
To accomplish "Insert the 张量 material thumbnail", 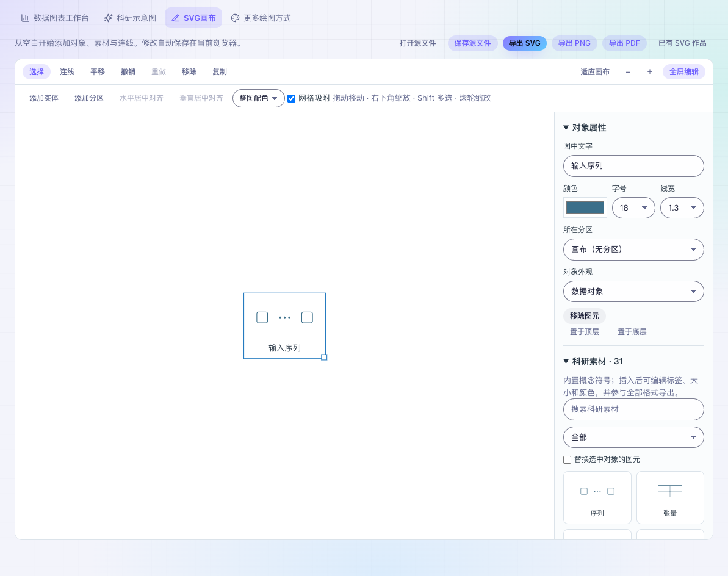I will tap(670, 497).
